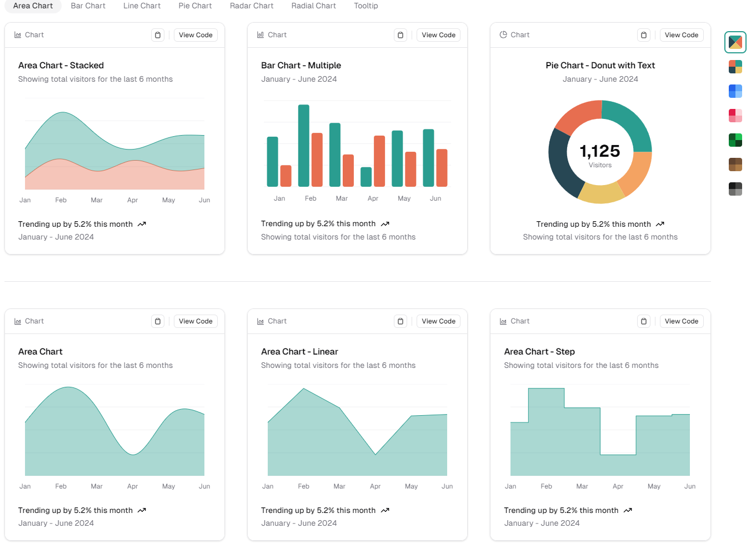Click chart icon in Area Chart - Linear header

pos(261,321)
